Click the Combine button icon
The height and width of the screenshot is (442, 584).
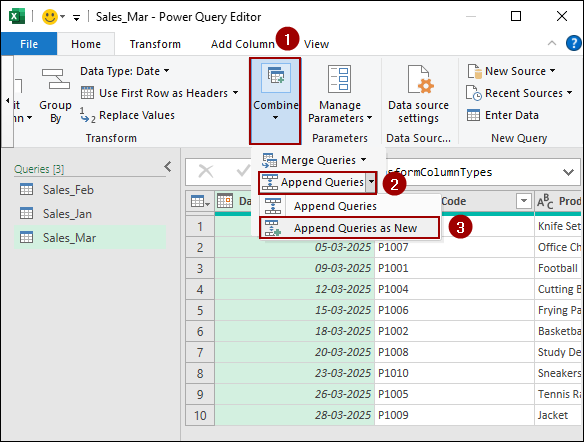(x=276, y=77)
